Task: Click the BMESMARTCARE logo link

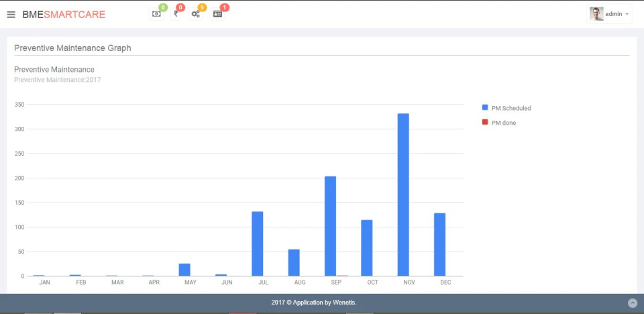Action: tap(64, 14)
